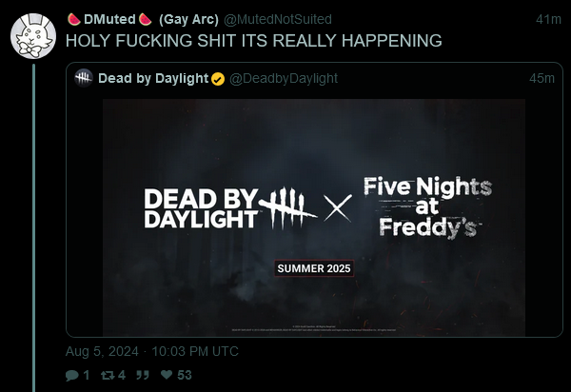The image size is (571, 392).
Task: Click the Five Nights at Freddy's logo
Action: tap(428, 207)
